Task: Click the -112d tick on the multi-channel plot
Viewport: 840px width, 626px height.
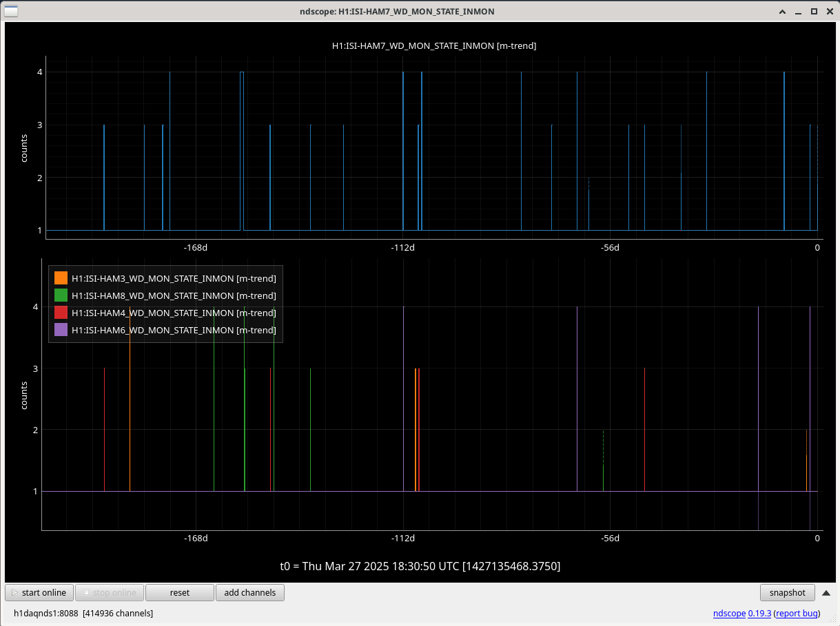Action: (x=402, y=539)
